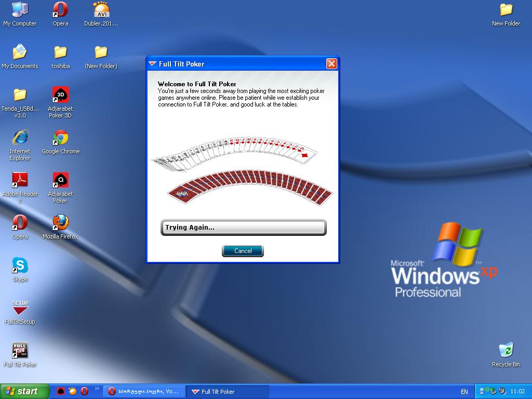Select the toshiba folder icon

point(60,57)
